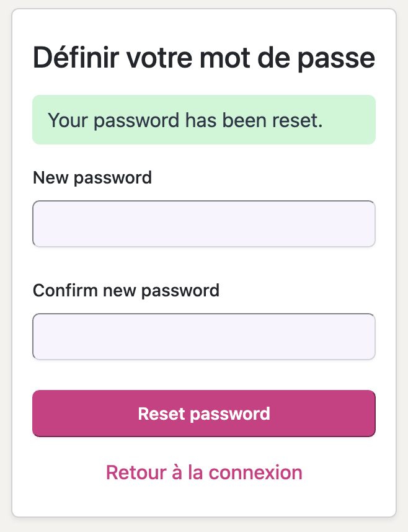Click the 'Confirm new password' label text
The height and width of the screenshot is (532, 408).
pyautogui.click(x=126, y=290)
